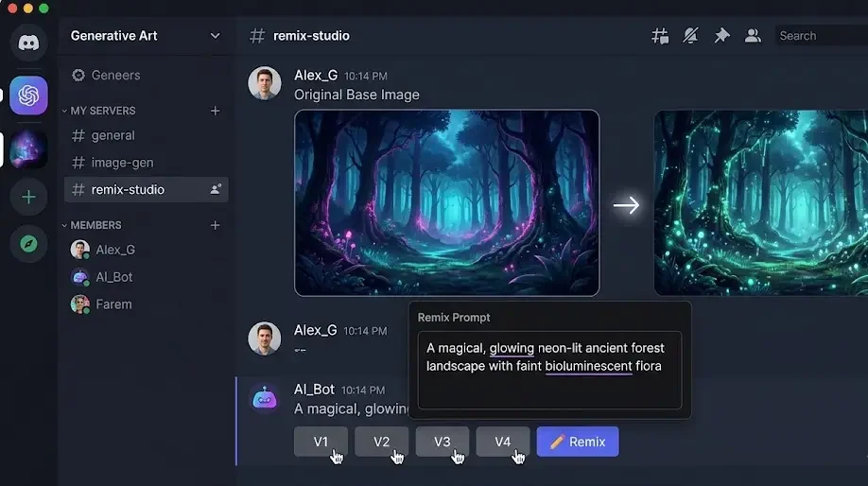
Task: Invite people icon on remix-studio row
Action: coord(216,190)
